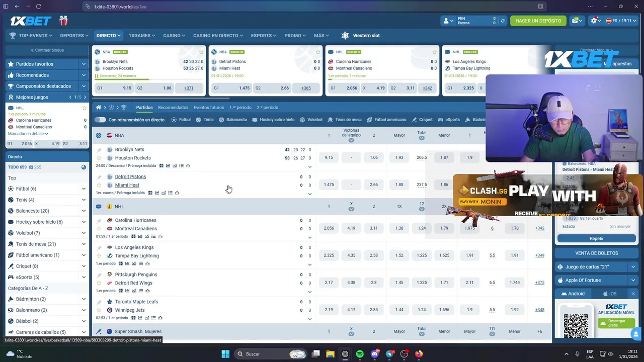Image resolution: width=644 pixels, height=362 pixels.
Task: Click Repetir button in bet slip
Action: tap(596, 238)
